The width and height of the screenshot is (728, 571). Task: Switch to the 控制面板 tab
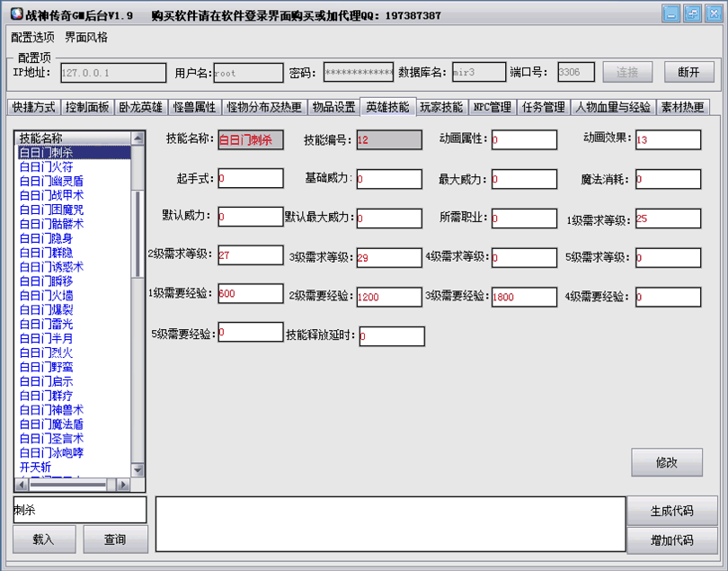coord(87,107)
